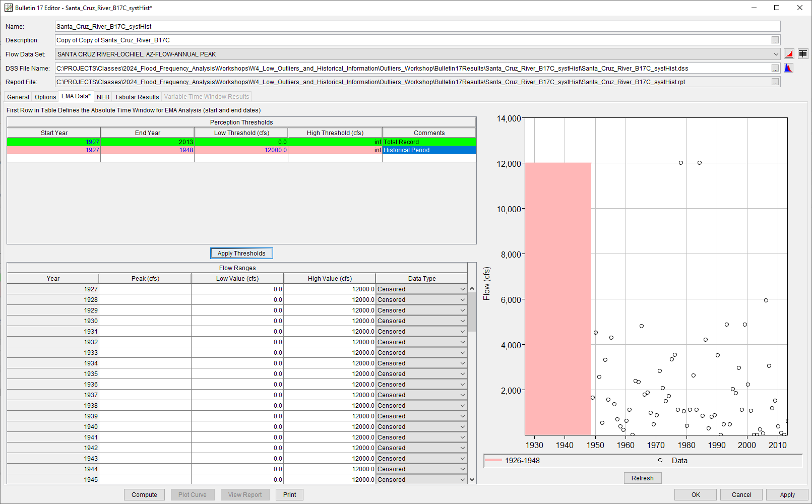812x504 pixels.
Task: Select the Historical Period comment cell
Action: tap(429, 150)
